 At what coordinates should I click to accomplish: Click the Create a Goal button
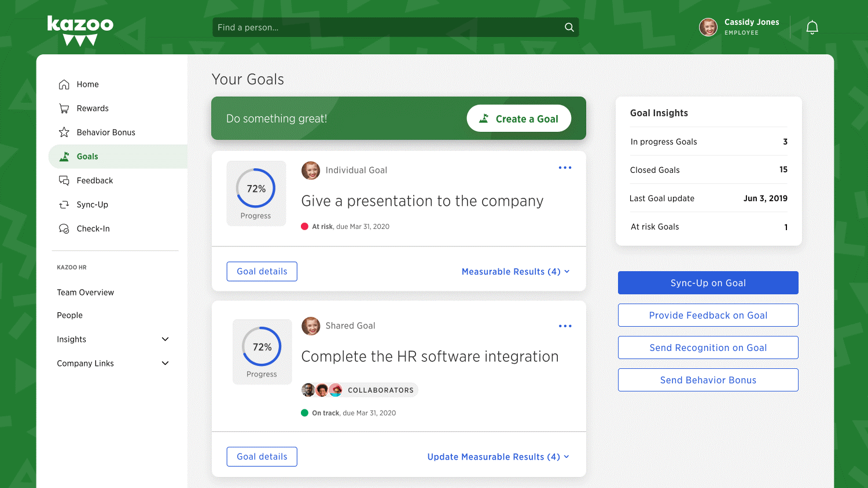click(518, 118)
